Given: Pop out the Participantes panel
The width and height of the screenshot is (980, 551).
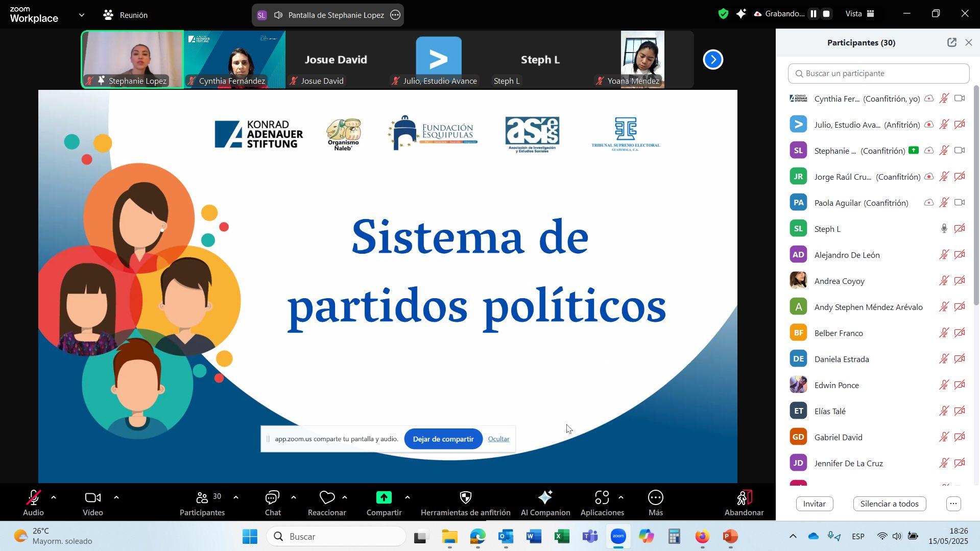Looking at the screenshot, I should tap(951, 43).
